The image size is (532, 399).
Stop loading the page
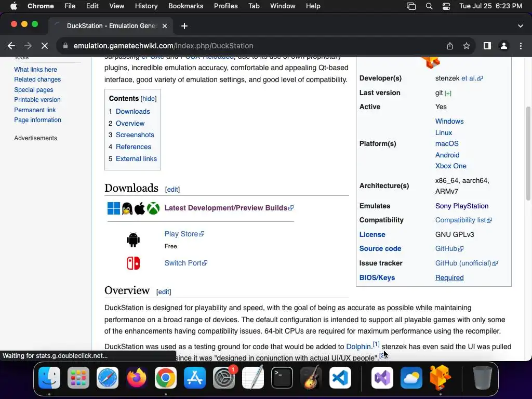(45, 46)
